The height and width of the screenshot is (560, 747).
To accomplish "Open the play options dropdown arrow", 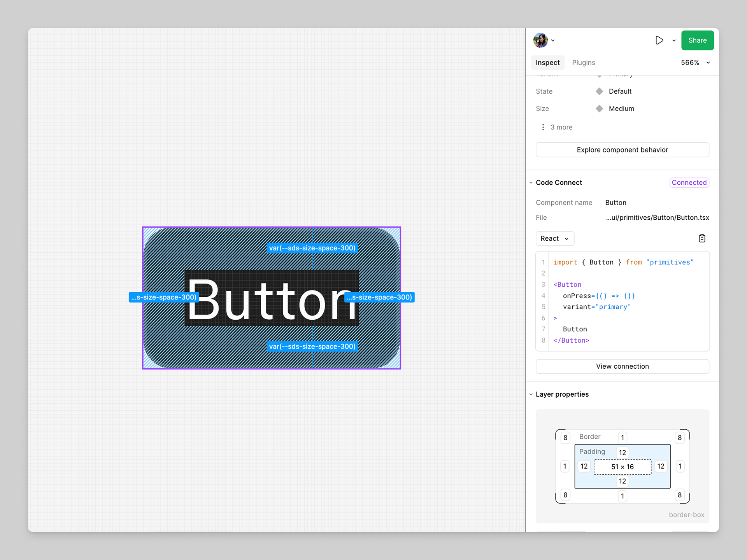I will tap(674, 40).
